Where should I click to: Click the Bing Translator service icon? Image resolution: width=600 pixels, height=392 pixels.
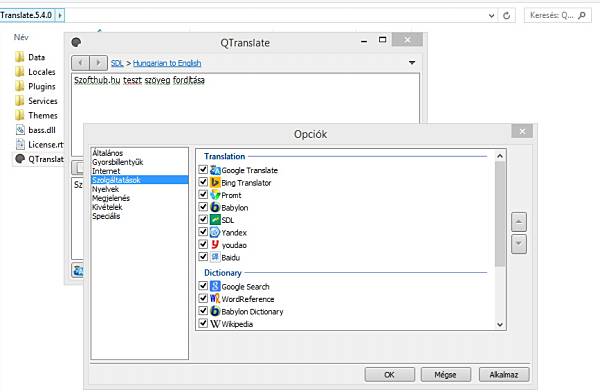215,183
